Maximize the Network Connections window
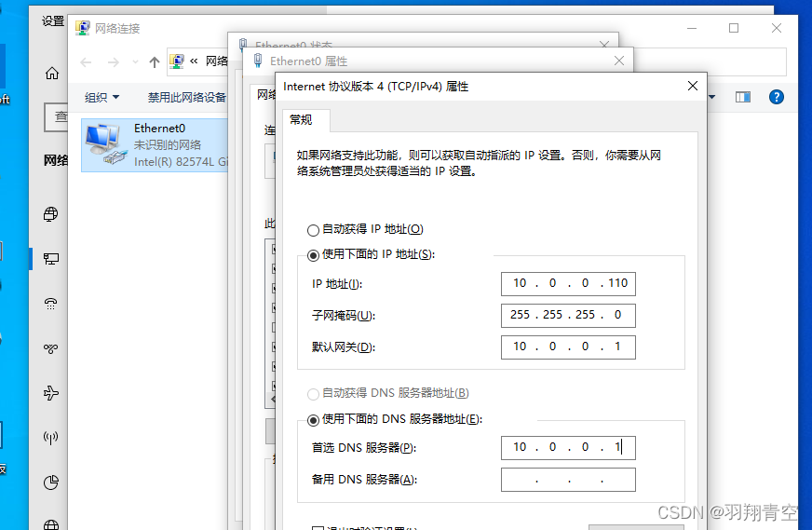This screenshot has width=812, height=530. tap(733, 28)
